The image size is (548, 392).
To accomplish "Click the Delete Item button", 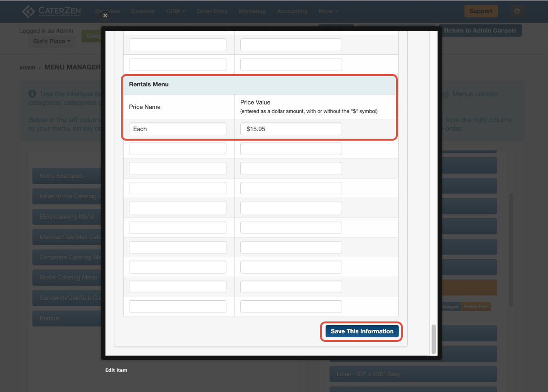I will coord(476,307).
